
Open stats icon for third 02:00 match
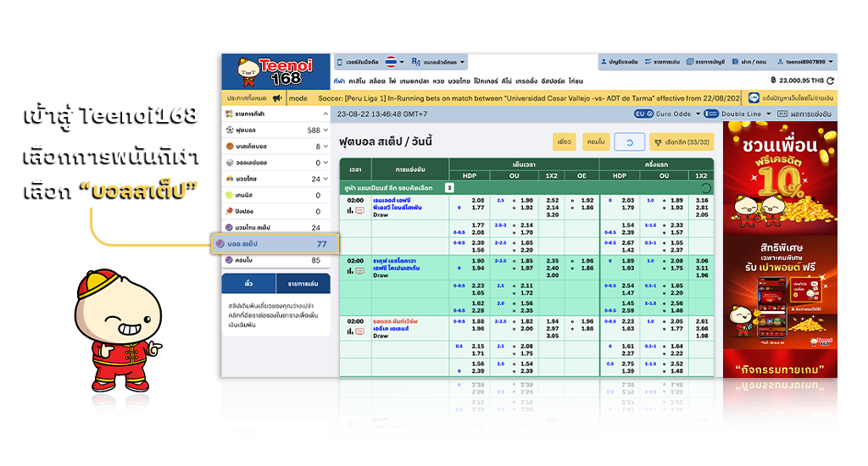[x=350, y=331]
